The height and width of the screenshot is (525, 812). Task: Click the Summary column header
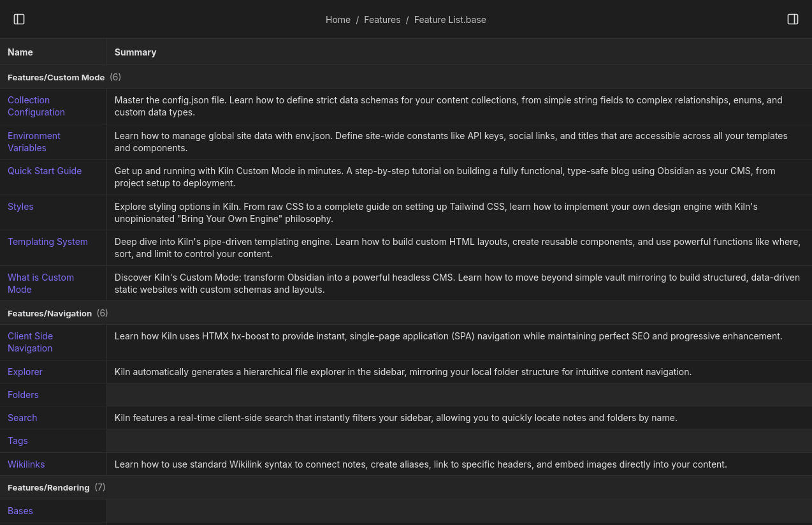click(135, 52)
